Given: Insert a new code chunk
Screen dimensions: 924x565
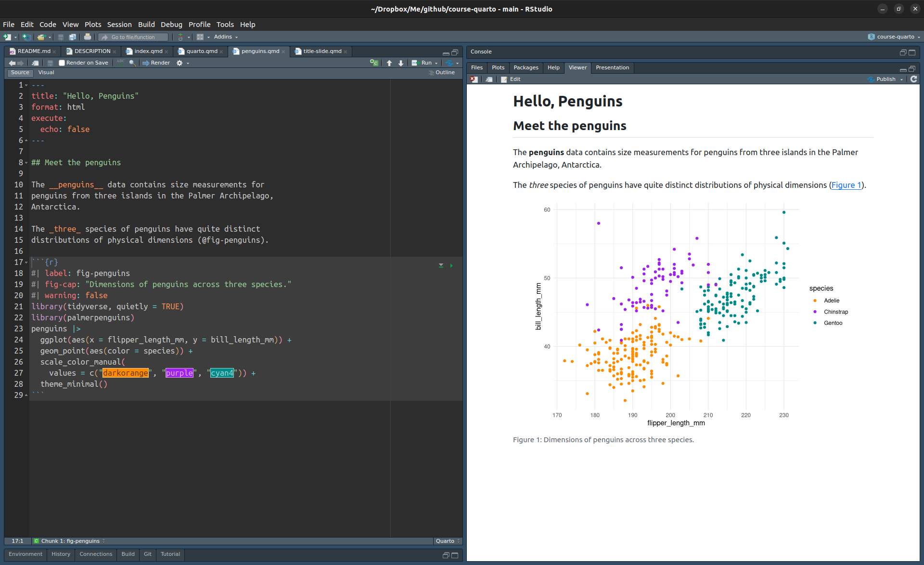Looking at the screenshot, I should coord(373,63).
